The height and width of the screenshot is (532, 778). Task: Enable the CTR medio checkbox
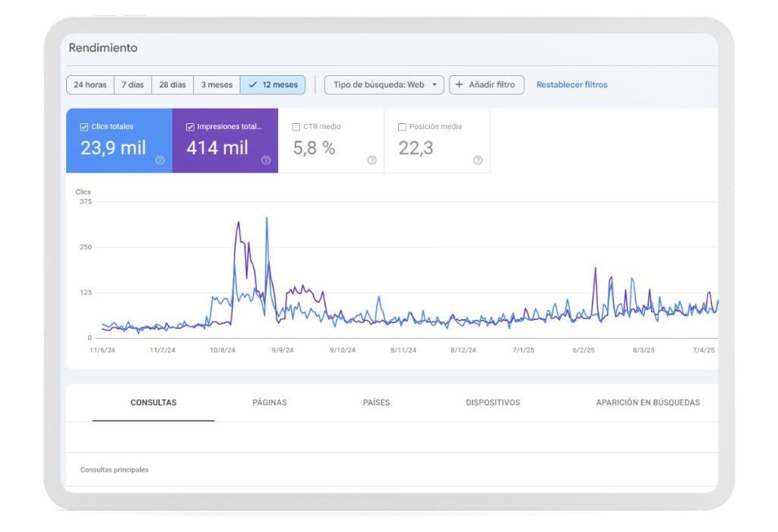coord(296,127)
